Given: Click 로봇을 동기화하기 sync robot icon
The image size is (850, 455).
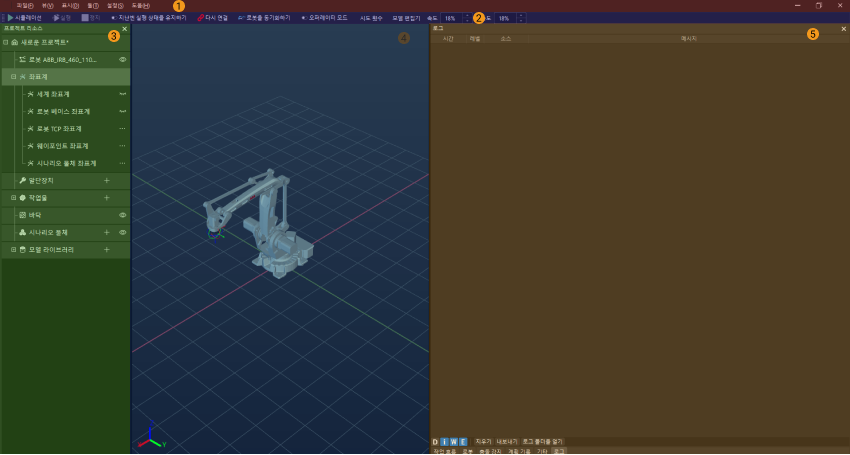Looking at the screenshot, I should 242,18.
